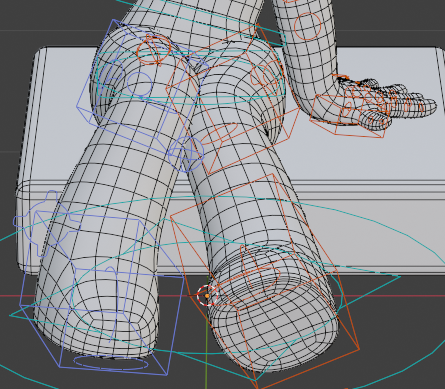Select the orange circle control on the arm
Image resolution: width=445 pixels, height=389 pixels.
click(x=308, y=27)
